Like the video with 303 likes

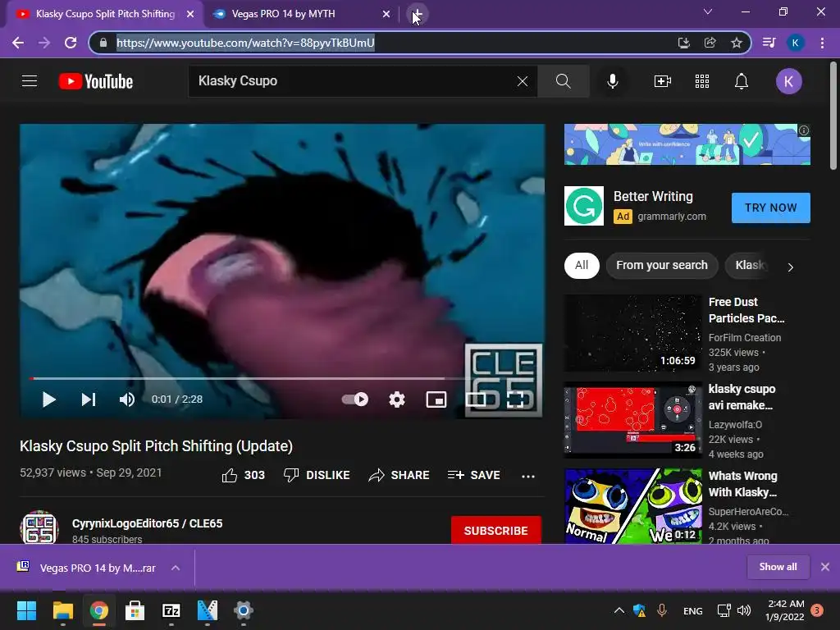coord(243,475)
